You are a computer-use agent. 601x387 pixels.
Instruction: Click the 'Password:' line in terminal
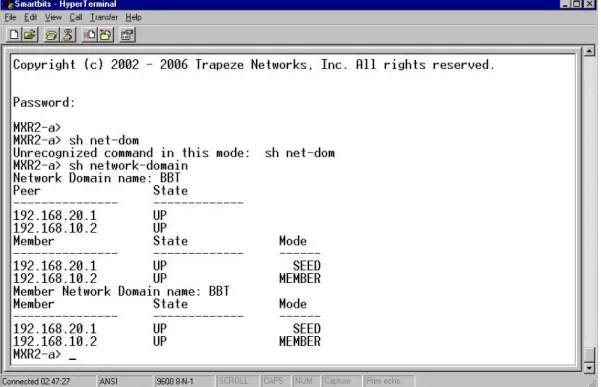click(x=44, y=103)
